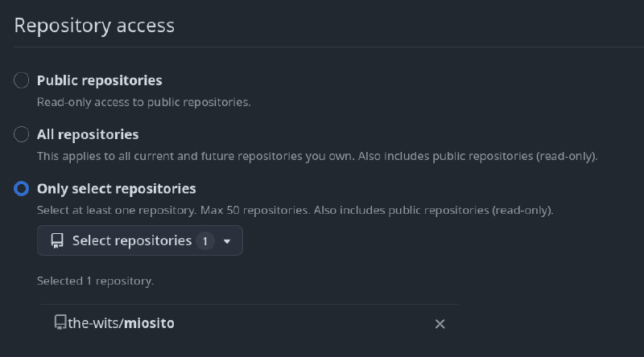Click the Only select repositories radio button
644x357 pixels.
22,189
